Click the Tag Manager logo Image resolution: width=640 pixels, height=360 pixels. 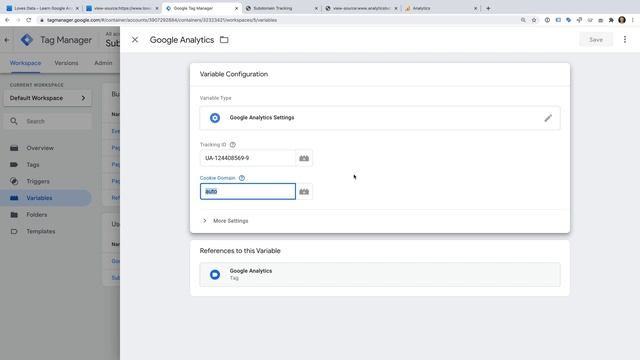point(27,40)
